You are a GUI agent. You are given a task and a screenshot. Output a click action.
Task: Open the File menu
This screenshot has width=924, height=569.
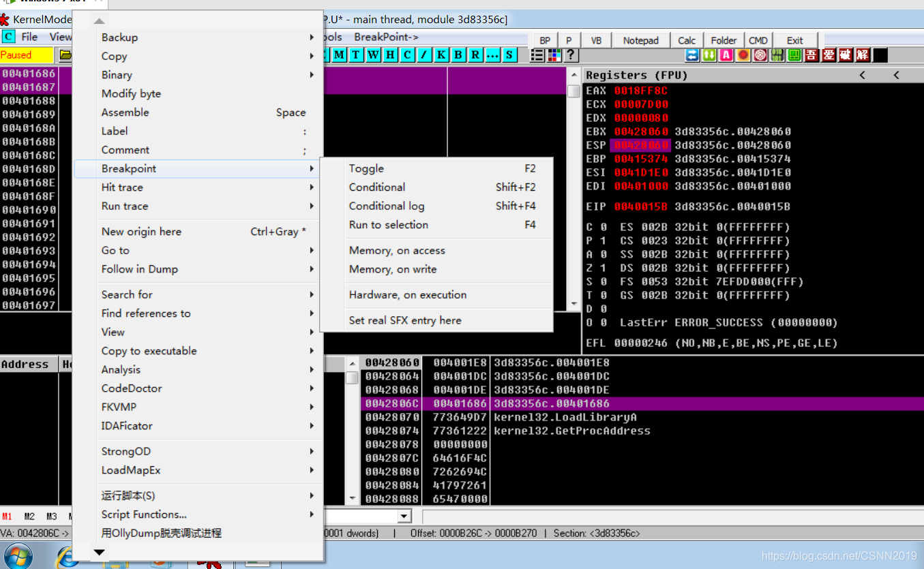(29, 37)
